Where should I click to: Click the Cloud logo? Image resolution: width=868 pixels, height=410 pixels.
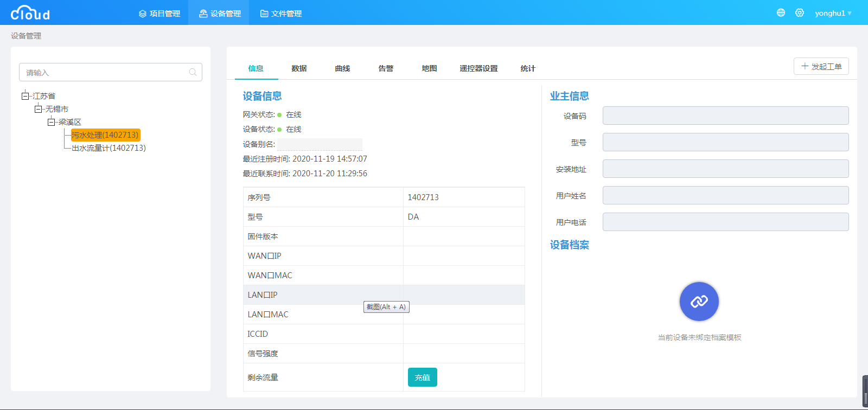pos(30,12)
